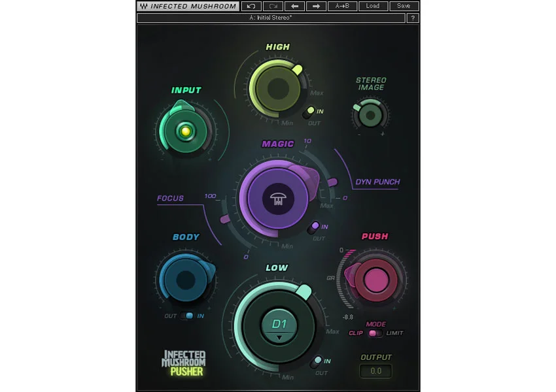This screenshot has height=392, width=556.
Task: Copy setup A to B
Action: click(x=342, y=6)
